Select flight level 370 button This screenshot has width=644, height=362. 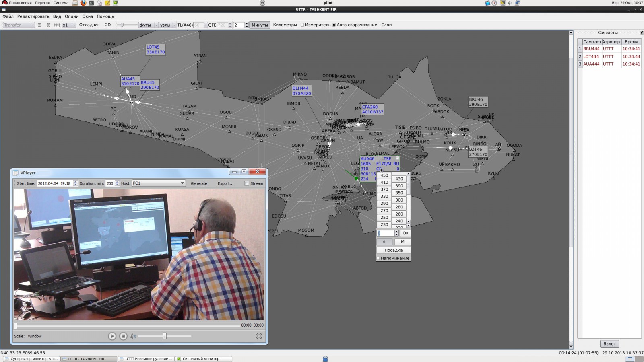pos(384,189)
